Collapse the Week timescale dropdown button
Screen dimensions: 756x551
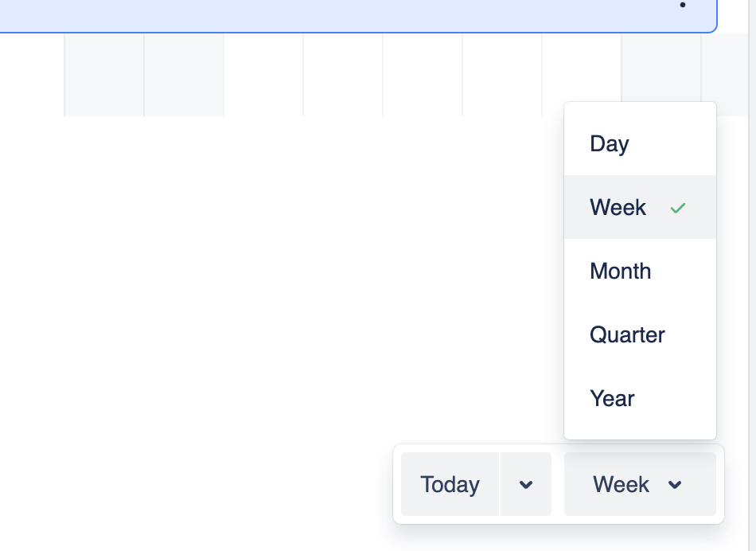(622, 485)
